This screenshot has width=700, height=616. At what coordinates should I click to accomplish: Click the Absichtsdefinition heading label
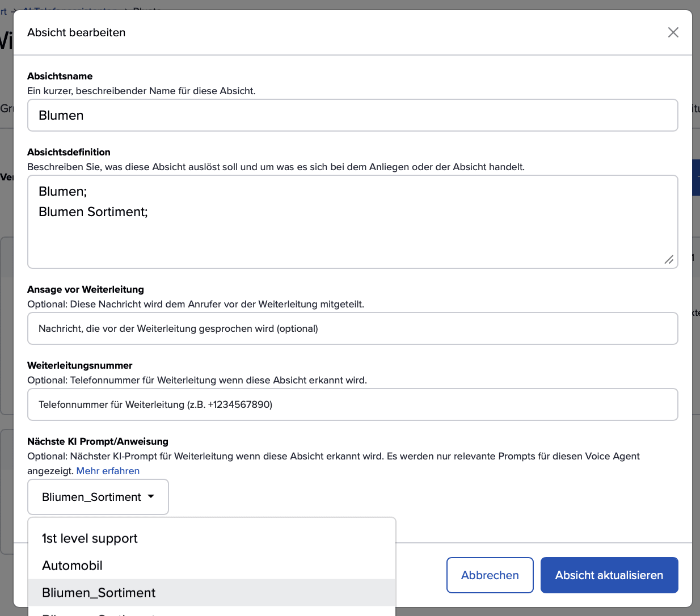click(69, 152)
